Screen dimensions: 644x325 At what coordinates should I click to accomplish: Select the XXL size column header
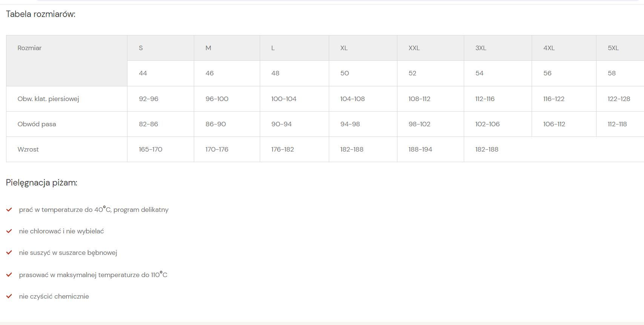tap(414, 48)
